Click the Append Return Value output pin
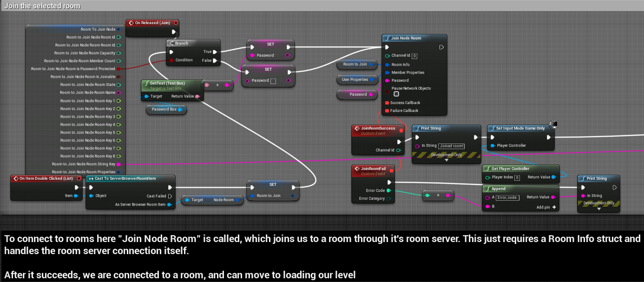This screenshot has width=644, height=282. [x=553, y=197]
